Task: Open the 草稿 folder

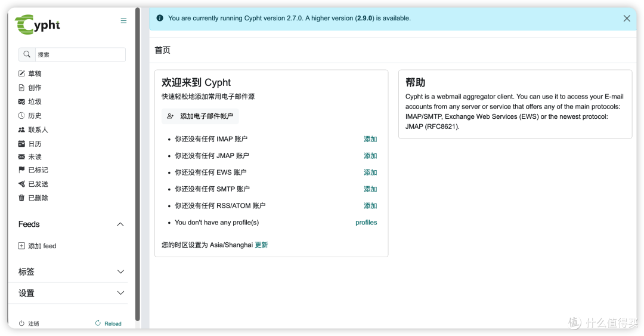Action: click(35, 73)
